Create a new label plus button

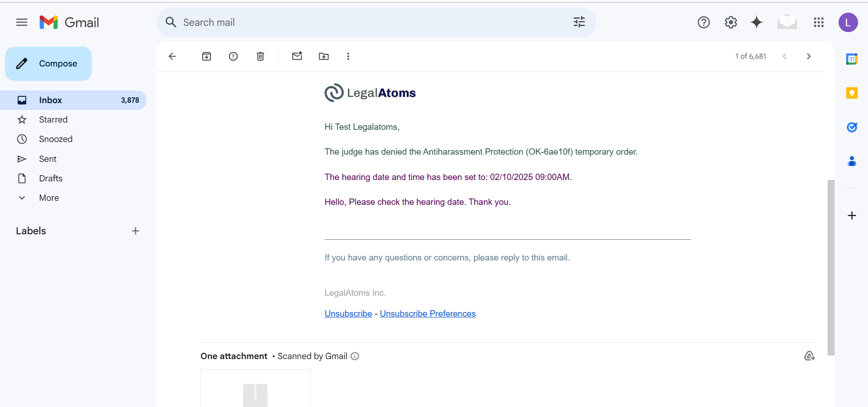click(x=135, y=231)
